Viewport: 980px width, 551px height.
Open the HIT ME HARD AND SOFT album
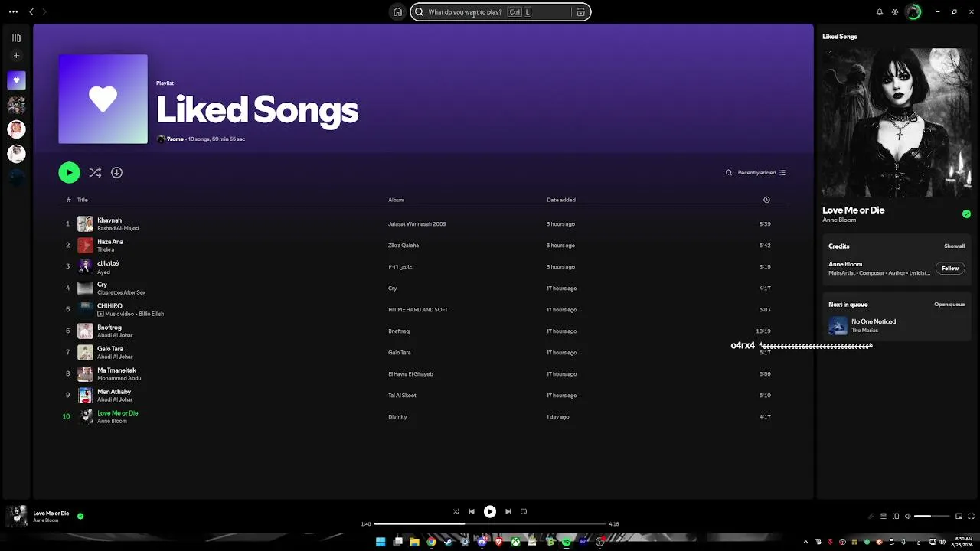pos(418,310)
